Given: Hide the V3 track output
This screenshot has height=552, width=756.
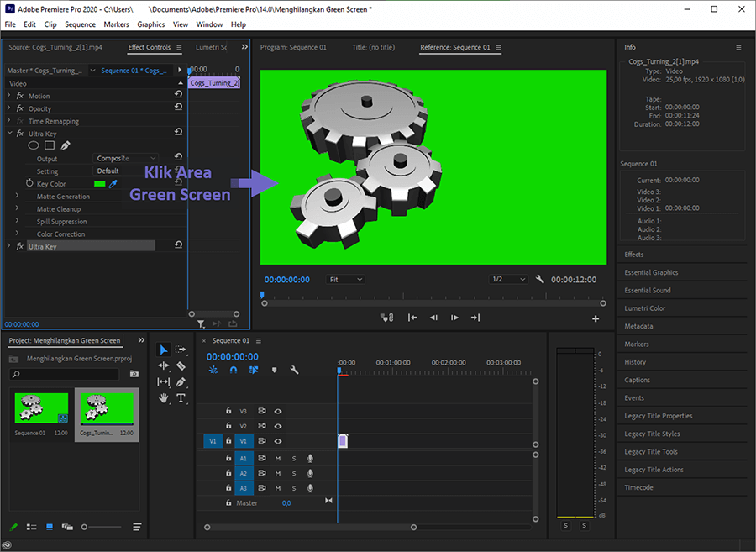Looking at the screenshot, I should pyautogui.click(x=278, y=411).
